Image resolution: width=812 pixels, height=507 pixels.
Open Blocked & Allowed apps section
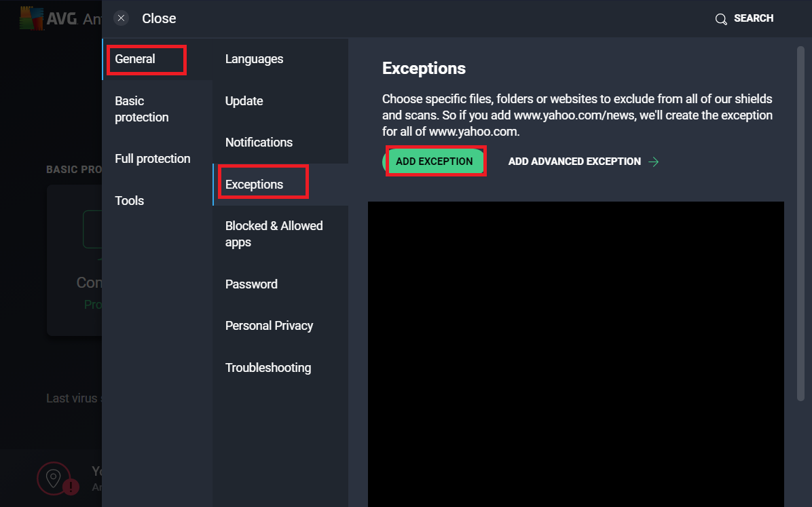(x=274, y=234)
